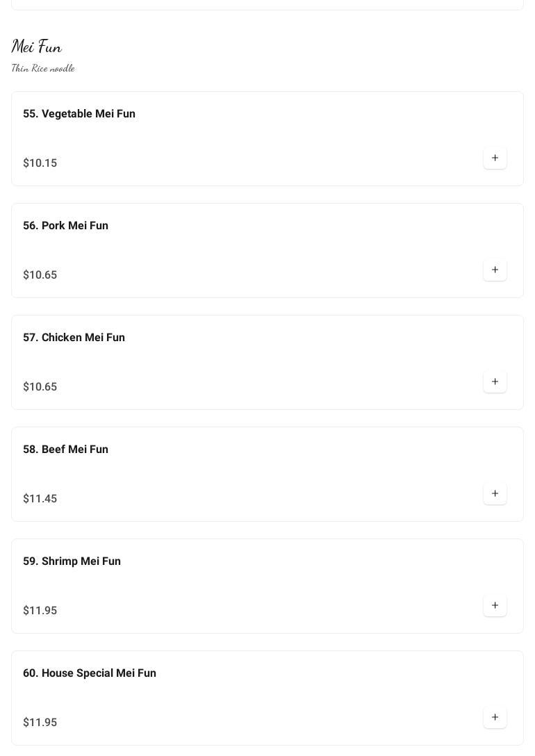Click the $11.95 Shrimp Mei Fun price
The image size is (535, 756).
(40, 611)
